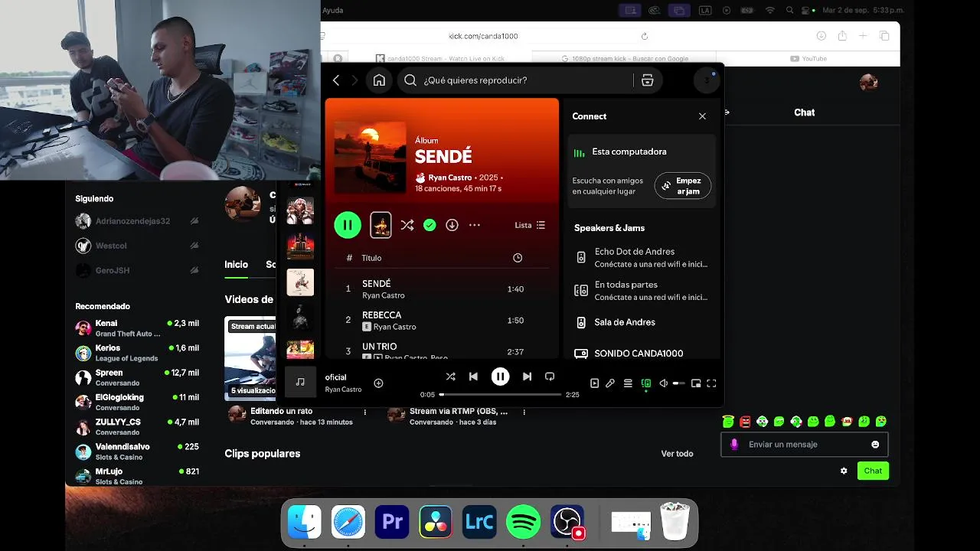Viewport: 980px width, 551px height.
Task: Open the Now Playing view icon
Action: (594, 383)
